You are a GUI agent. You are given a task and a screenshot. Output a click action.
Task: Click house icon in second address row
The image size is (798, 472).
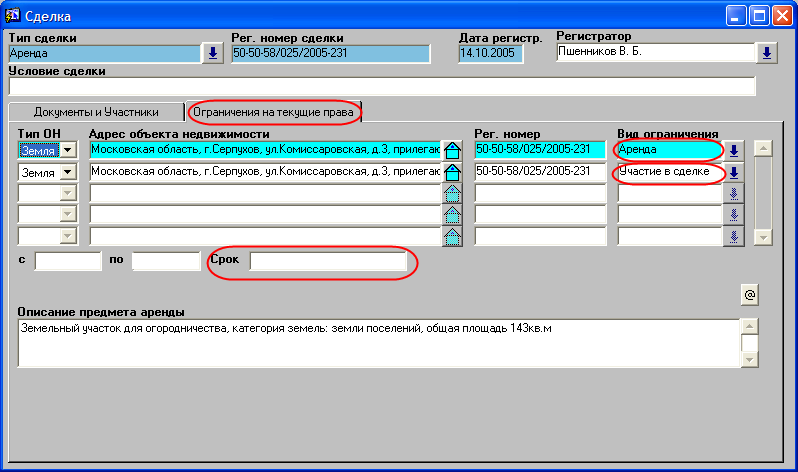452,172
